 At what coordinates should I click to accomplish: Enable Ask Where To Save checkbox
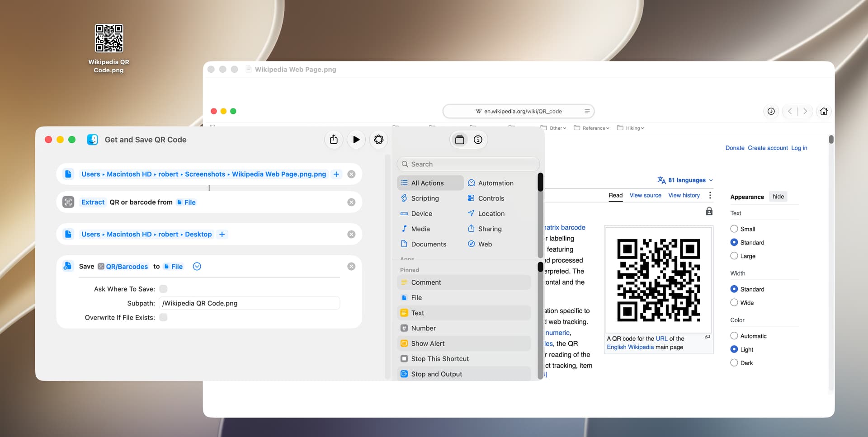(x=163, y=289)
